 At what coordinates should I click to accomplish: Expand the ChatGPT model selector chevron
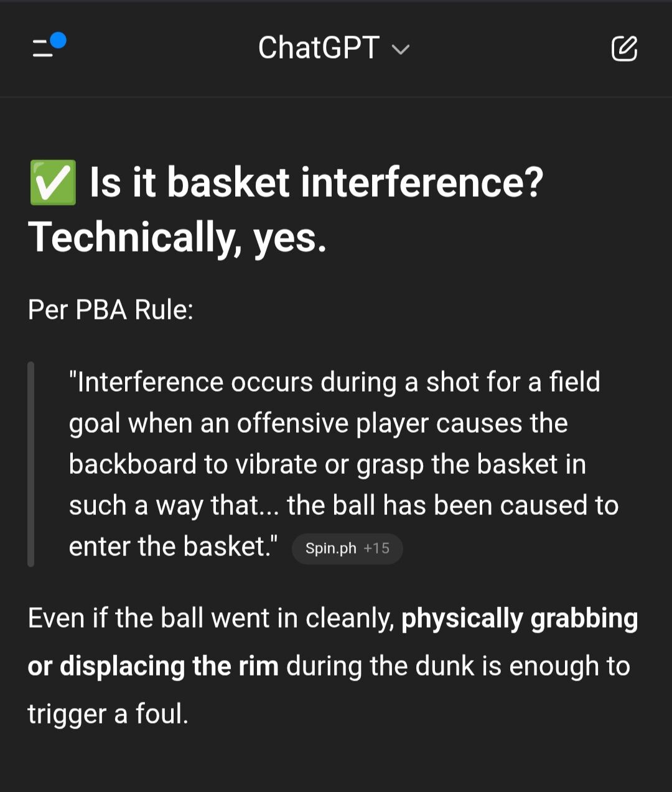tap(400, 50)
